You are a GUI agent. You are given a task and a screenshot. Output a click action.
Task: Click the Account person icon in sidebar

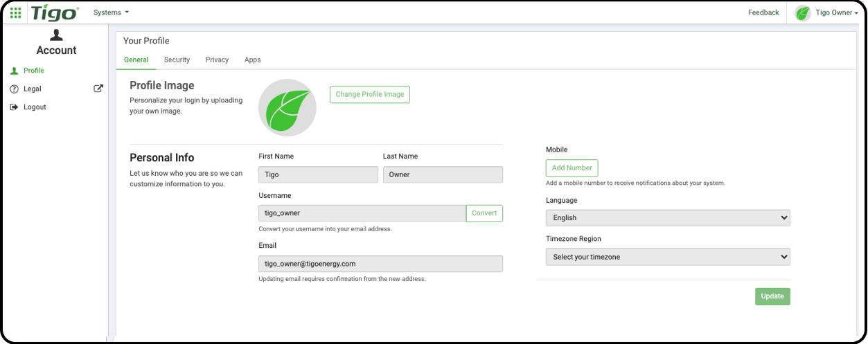[56, 35]
